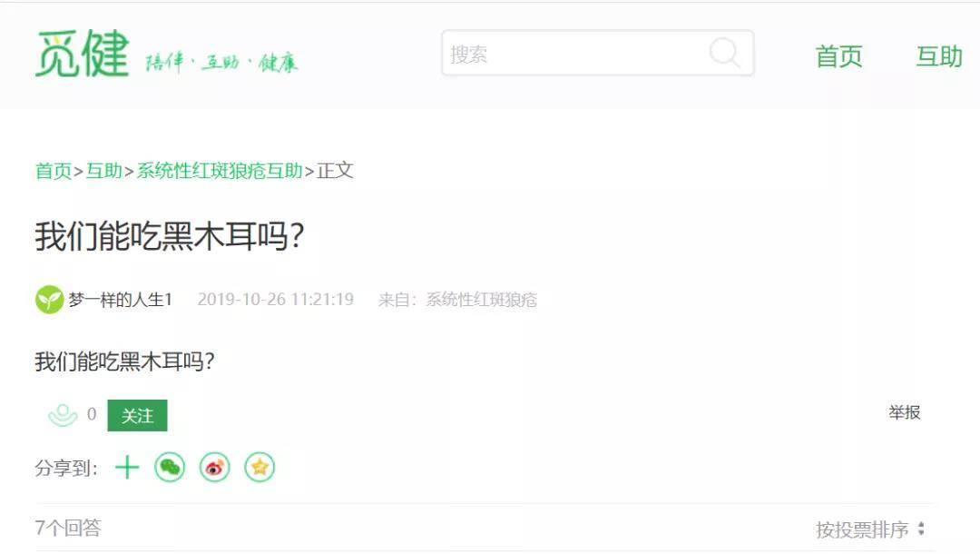Click 举报 to report the post
This screenshot has width=980, height=554.
[x=905, y=412]
